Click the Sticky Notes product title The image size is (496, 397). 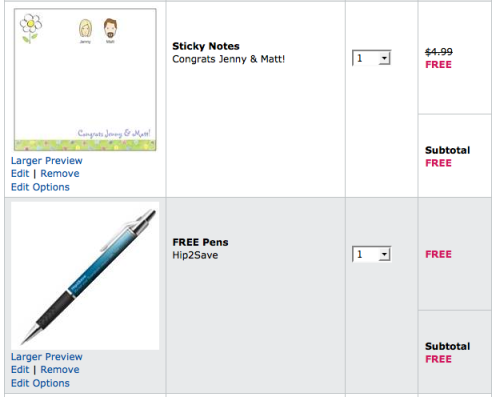pos(206,46)
